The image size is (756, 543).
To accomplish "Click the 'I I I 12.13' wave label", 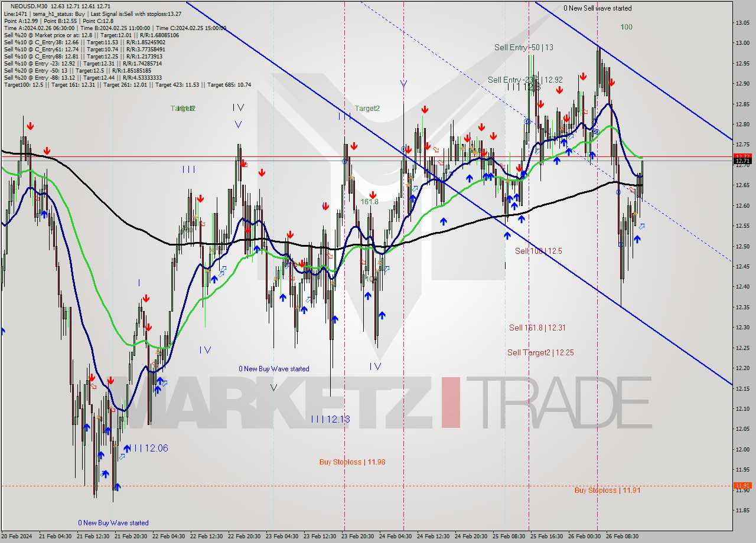I will [330, 419].
